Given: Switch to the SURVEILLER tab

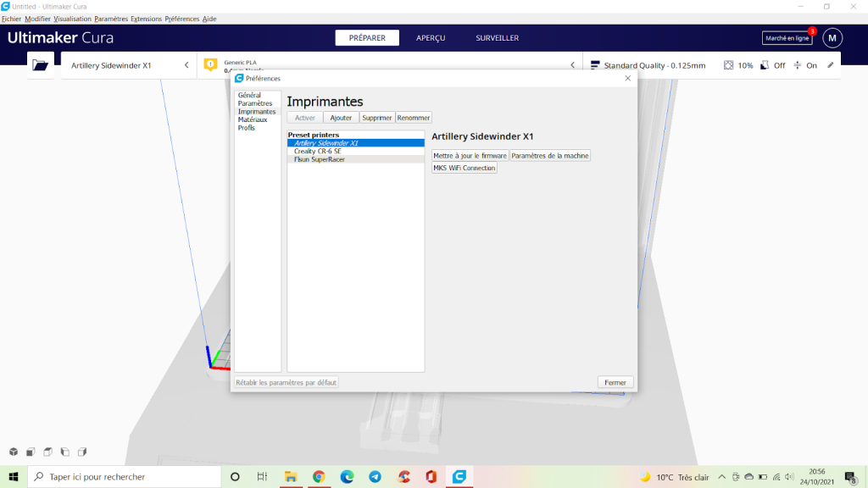Looking at the screenshot, I should pos(497,38).
